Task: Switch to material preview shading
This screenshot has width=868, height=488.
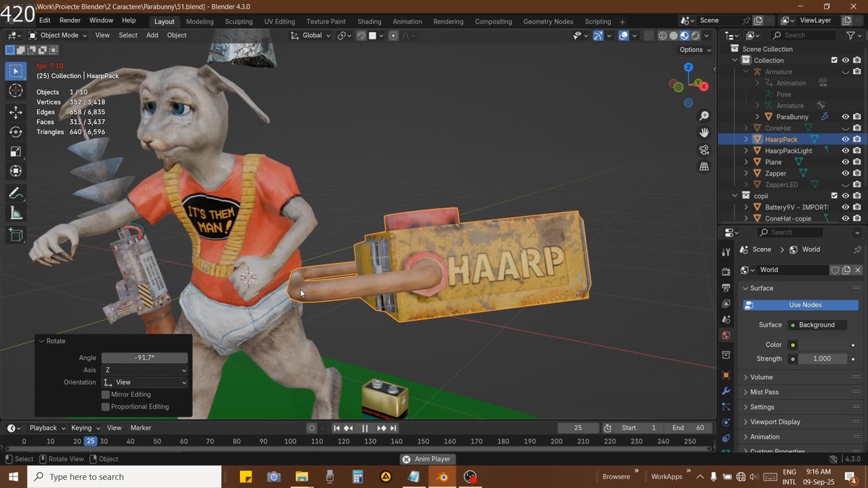Action: [x=684, y=35]
